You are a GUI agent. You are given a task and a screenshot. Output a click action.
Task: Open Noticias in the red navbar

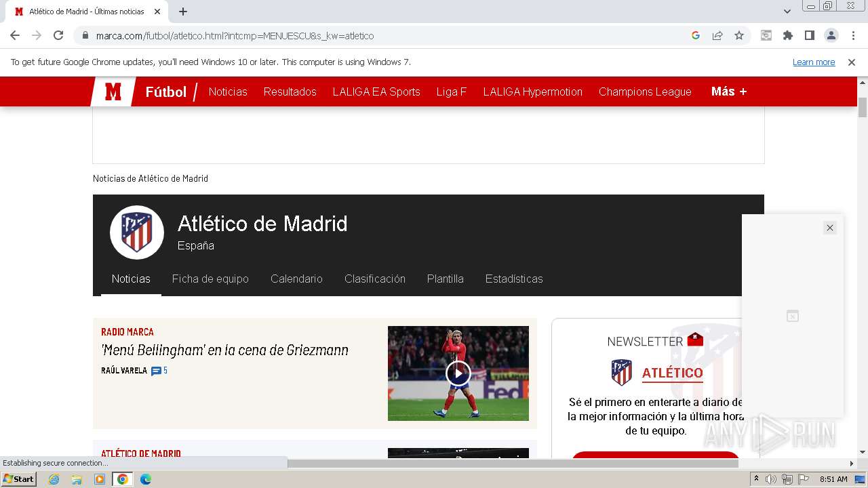(x=228, y=91)
